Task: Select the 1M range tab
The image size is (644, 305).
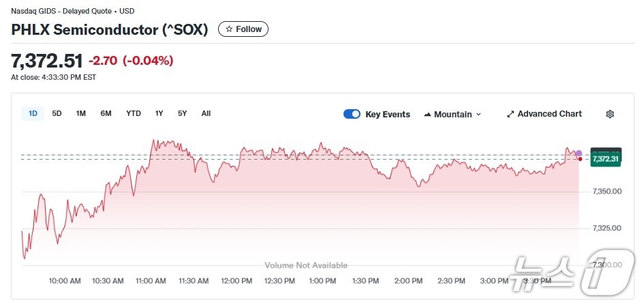Action: (x=80, y=114)
